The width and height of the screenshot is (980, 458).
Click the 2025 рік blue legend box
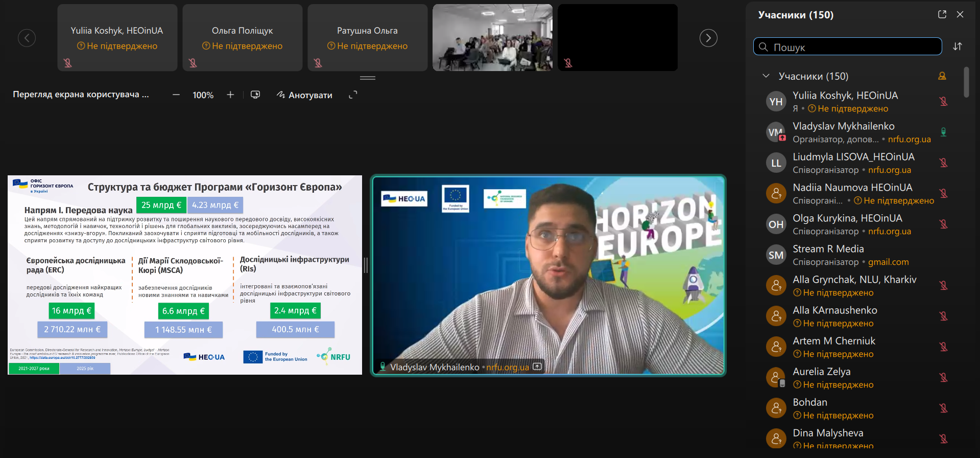tap(85, 369)
